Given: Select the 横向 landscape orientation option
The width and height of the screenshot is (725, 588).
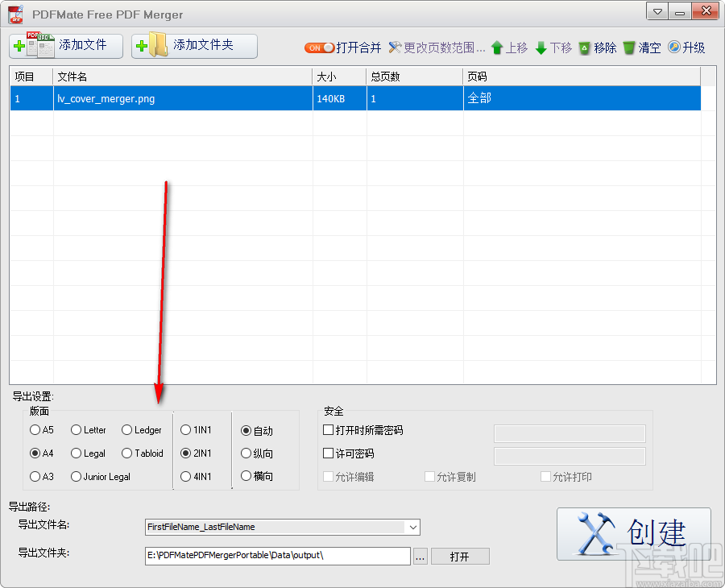Looking at the screenshot, I should 246,476.
